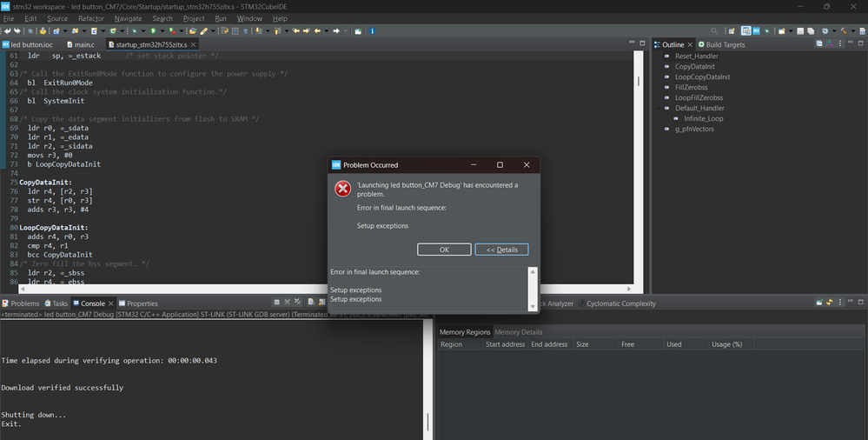This screenshot has width=868, height=440.
Task: Click dialog details scrollbar down arrow
Action: (533, 306)
